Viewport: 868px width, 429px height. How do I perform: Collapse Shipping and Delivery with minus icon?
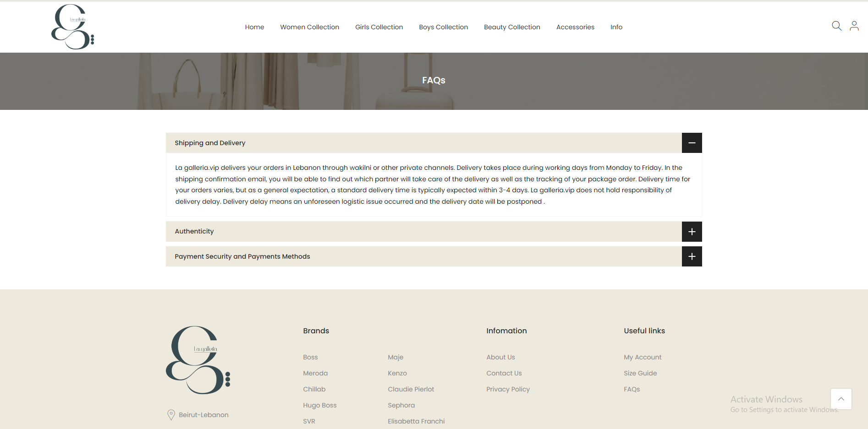click(x=692, y=143)
